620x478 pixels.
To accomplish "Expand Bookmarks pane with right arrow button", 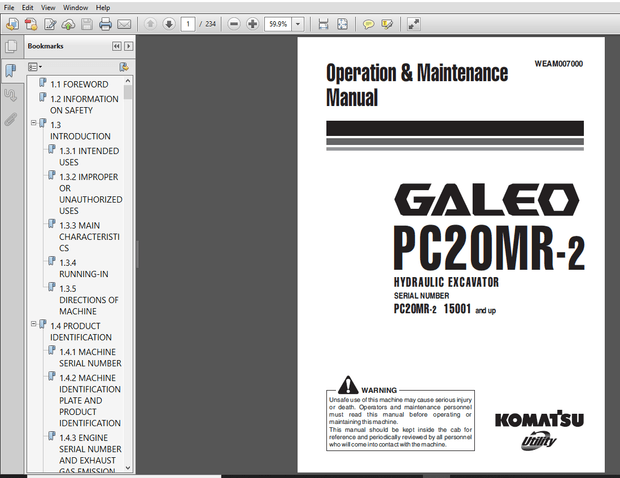I will pos(129,46).
